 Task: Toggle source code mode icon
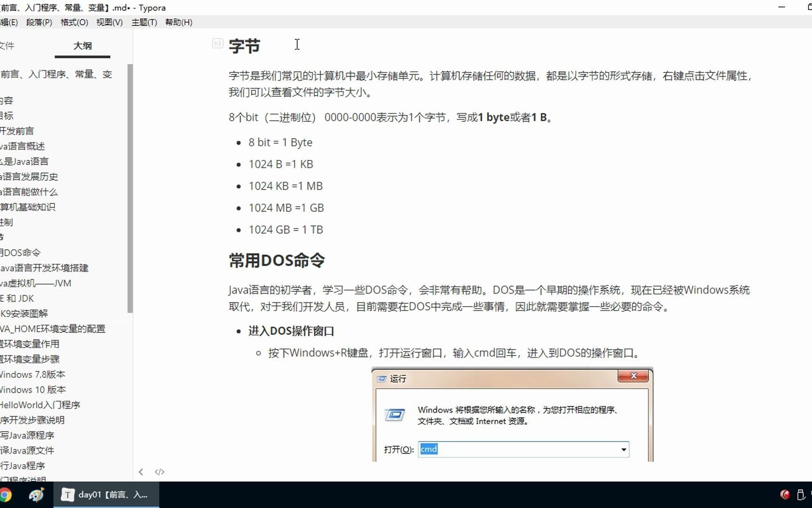(160, 472)
